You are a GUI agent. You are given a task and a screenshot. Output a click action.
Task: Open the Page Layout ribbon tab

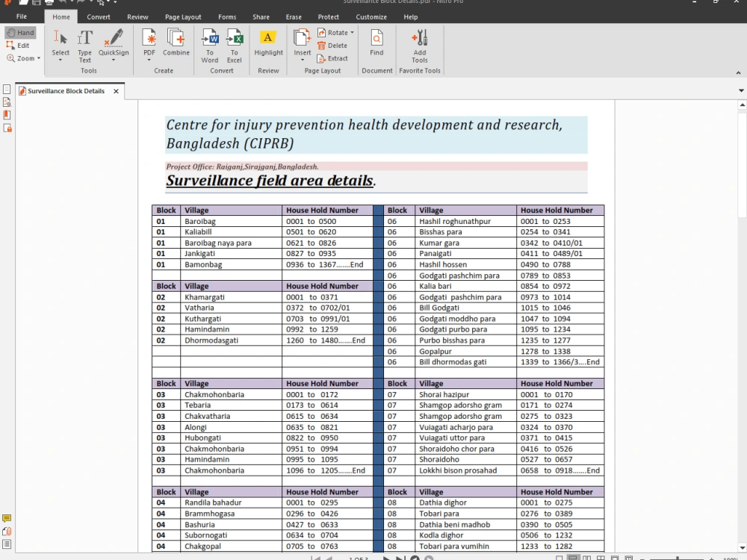pos(183,16)
